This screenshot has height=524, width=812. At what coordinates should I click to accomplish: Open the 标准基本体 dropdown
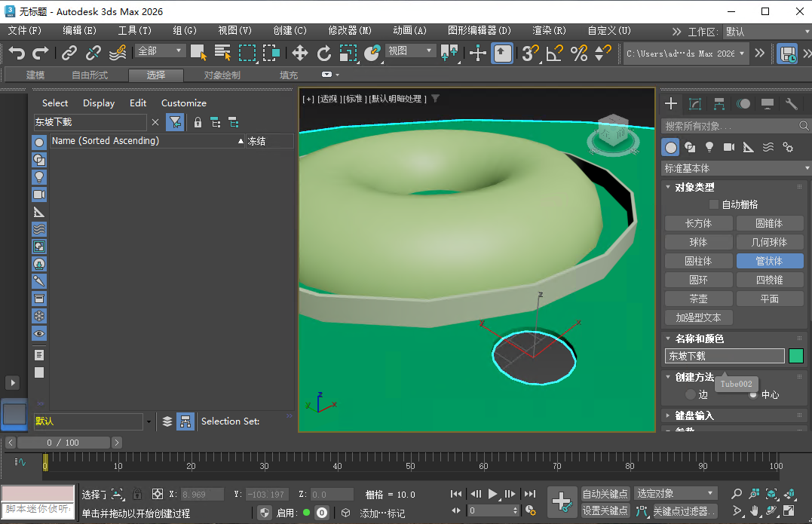733,167
